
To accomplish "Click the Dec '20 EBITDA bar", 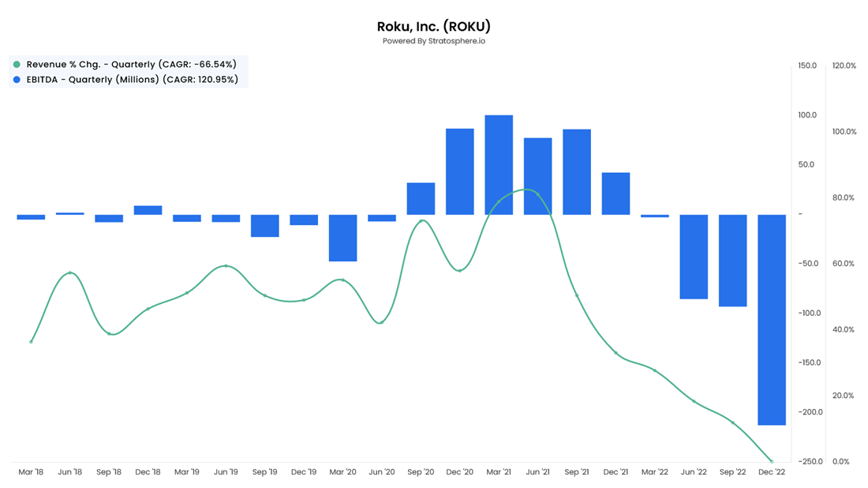I will click(x=460, y=171).
